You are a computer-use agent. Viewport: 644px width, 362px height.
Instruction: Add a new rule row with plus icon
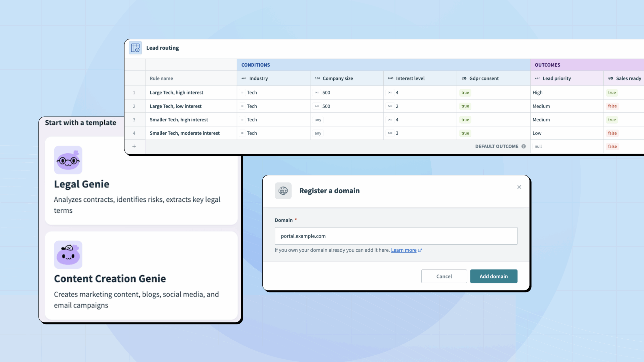coord(134,146)
